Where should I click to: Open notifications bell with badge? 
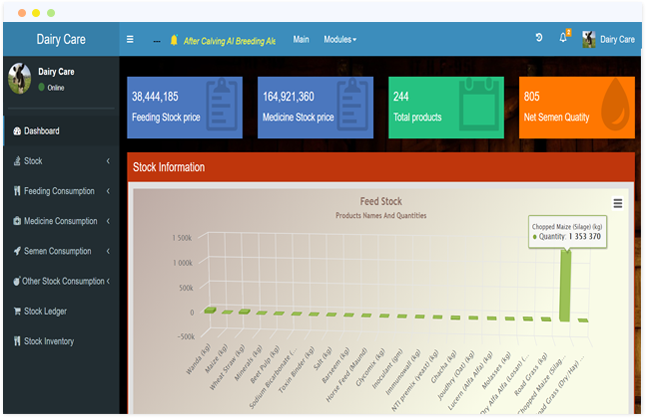pyautogui.click(x=564, y=37)
